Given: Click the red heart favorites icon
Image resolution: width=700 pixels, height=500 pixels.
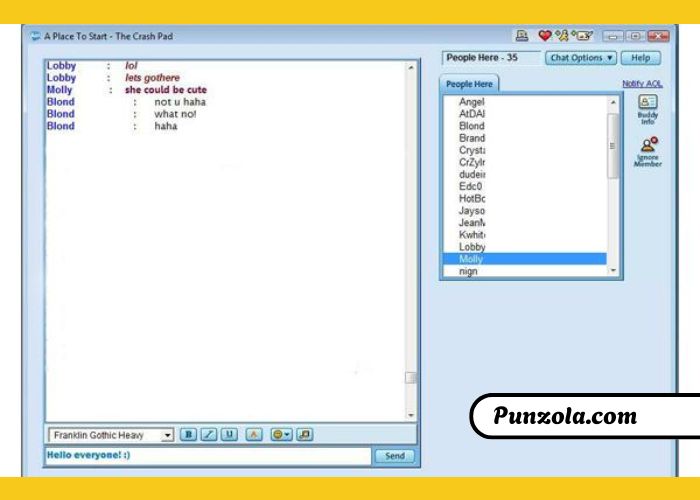Looking at the screenshot, I should [x=545, y=36].
